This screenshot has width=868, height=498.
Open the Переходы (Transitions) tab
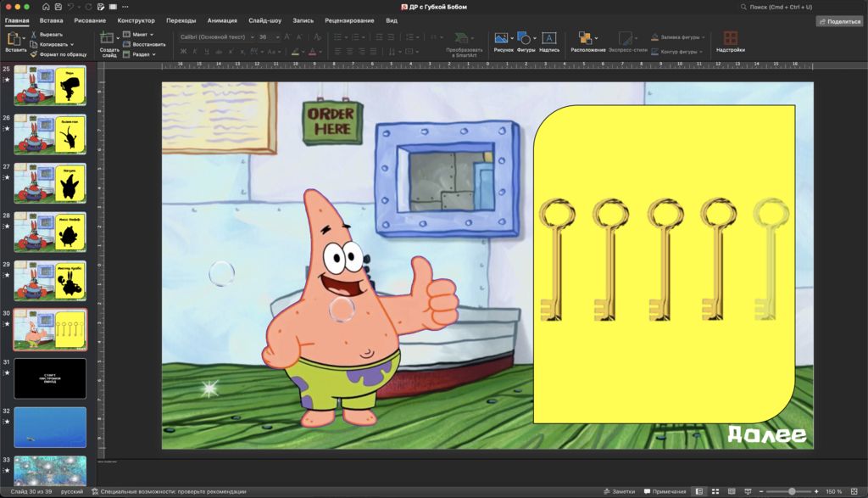tap(181, 20)
